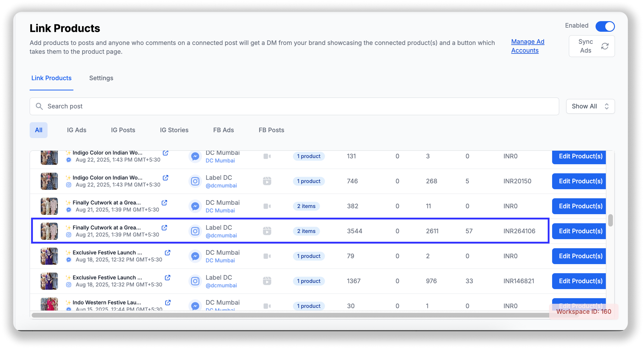
Task: Filter by IG Posts
Action: (123, 130)
